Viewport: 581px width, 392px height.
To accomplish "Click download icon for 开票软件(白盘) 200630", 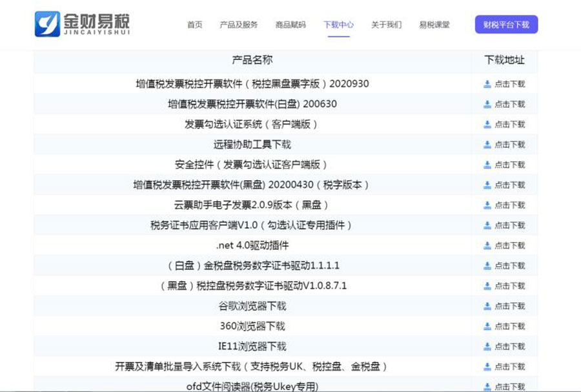I will 487,105.
